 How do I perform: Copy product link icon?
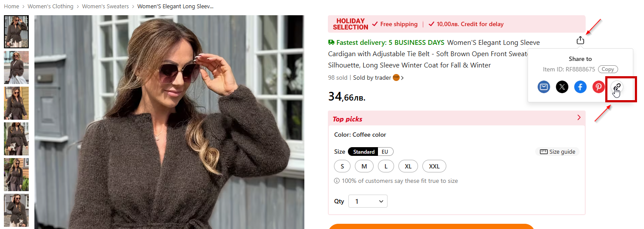[x=617, y=87]
